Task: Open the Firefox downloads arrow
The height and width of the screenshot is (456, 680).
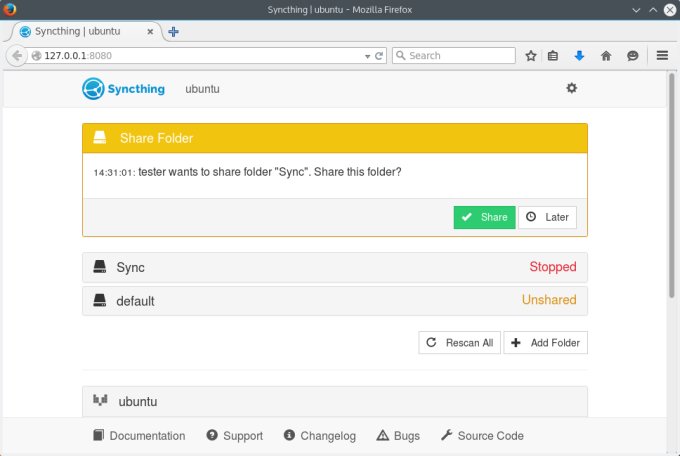Action: coord(579,56)
